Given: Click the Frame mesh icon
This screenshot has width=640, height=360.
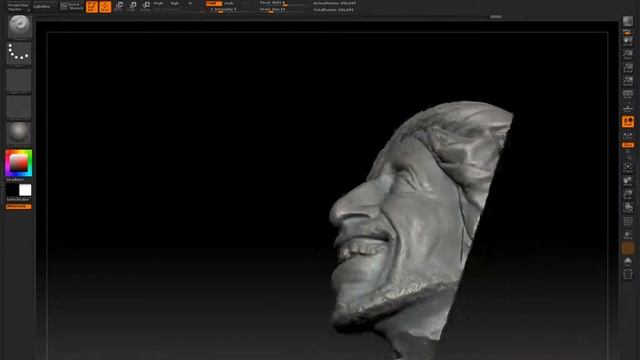Looking at the screenshot, I should [x=628, y=168].
